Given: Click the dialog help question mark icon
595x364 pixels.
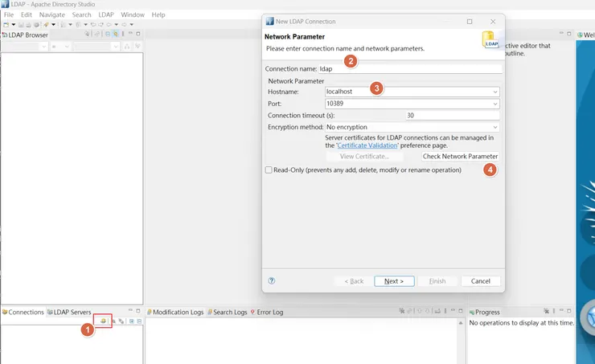Looking at the screenshot, I should click(272, 280).
